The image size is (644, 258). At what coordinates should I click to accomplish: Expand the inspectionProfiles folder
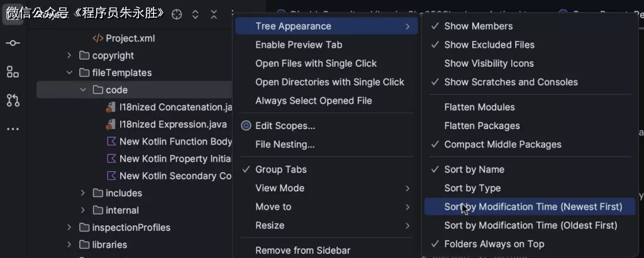coord(69,228)
